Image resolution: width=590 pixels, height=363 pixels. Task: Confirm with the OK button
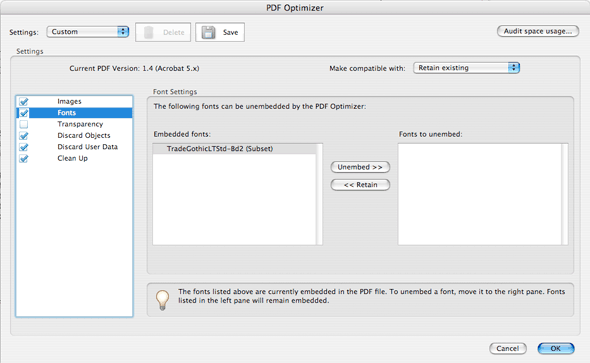[x=556, y=348]
